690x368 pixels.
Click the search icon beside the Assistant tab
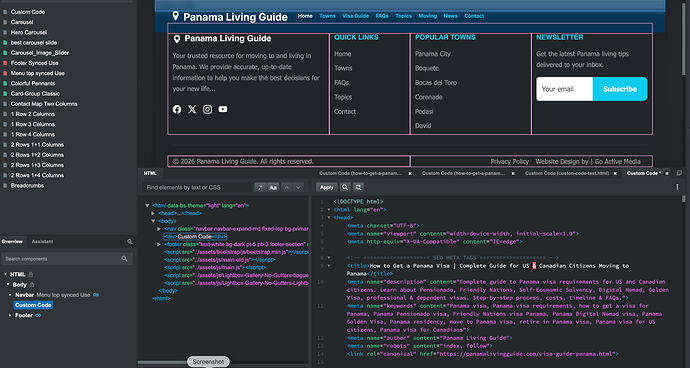[x=130, y=242]
